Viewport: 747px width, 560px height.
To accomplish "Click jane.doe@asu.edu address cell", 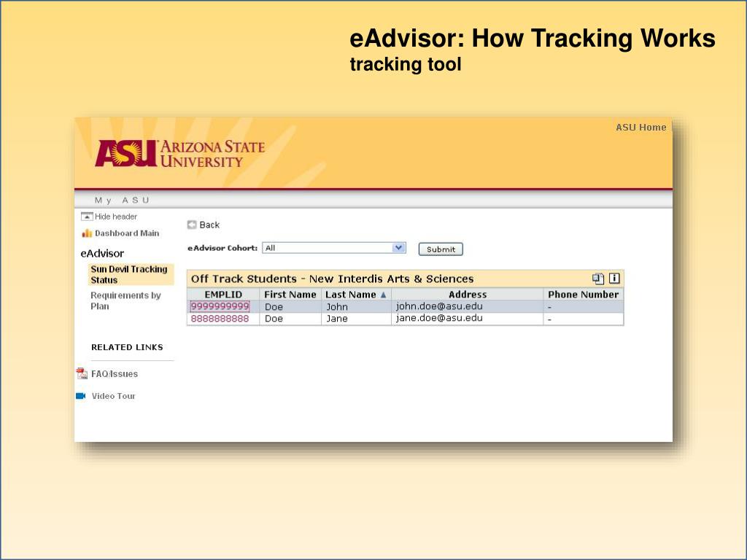I will coord(468,319).
